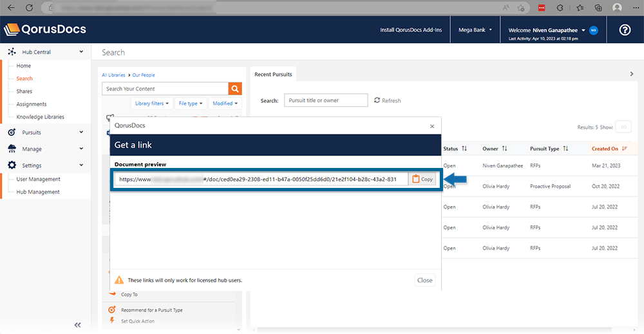Open the Mega Bank hub dropdown
Screen dimensions: 644x334
coord(475,30)
